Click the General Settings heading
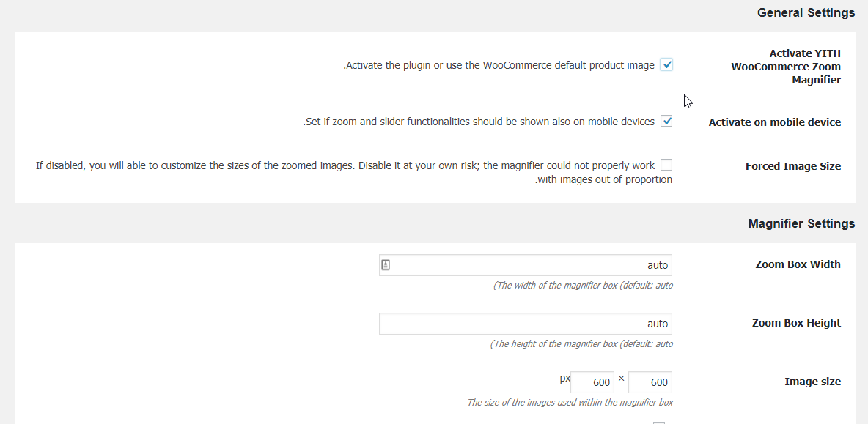The width and height of the screenshot is (868, 424). (x=806, y=12)
